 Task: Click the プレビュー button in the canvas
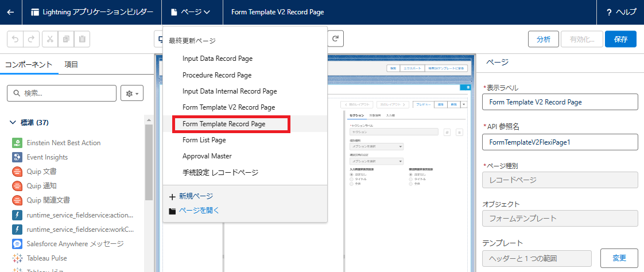click(x=423, y=104)
